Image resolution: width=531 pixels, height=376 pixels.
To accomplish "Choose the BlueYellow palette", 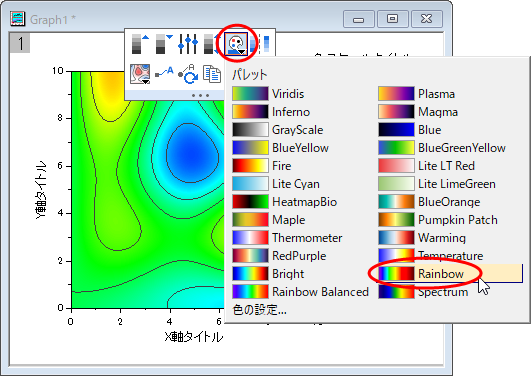I will point(280,148).
